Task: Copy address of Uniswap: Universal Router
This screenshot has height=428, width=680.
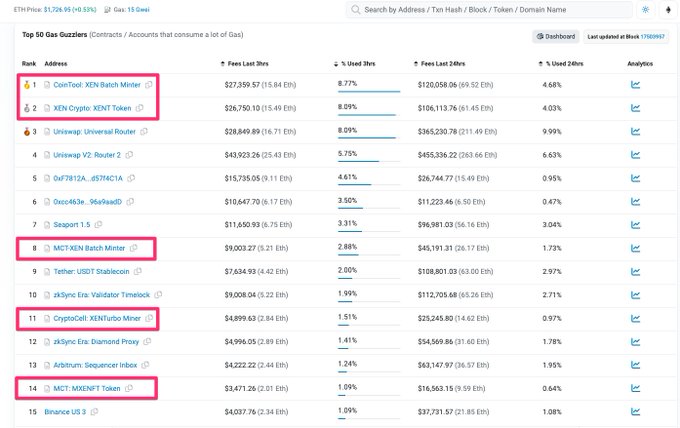Action: coord(144,131)
